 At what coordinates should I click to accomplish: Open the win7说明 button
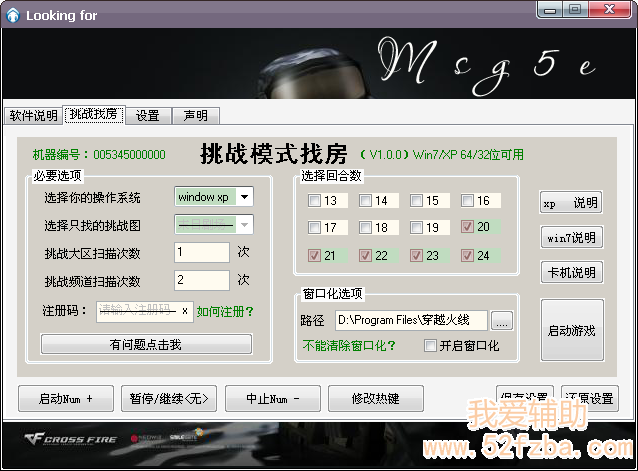pos(572,237)
